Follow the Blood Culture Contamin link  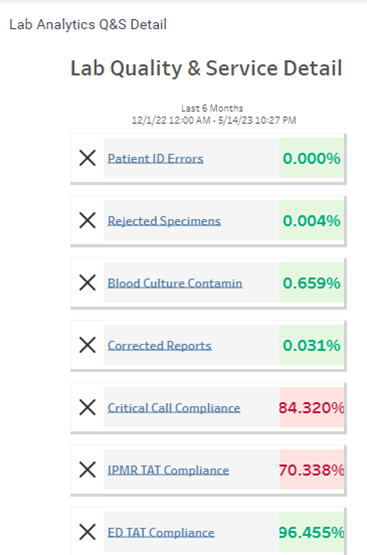coord(175,283)
